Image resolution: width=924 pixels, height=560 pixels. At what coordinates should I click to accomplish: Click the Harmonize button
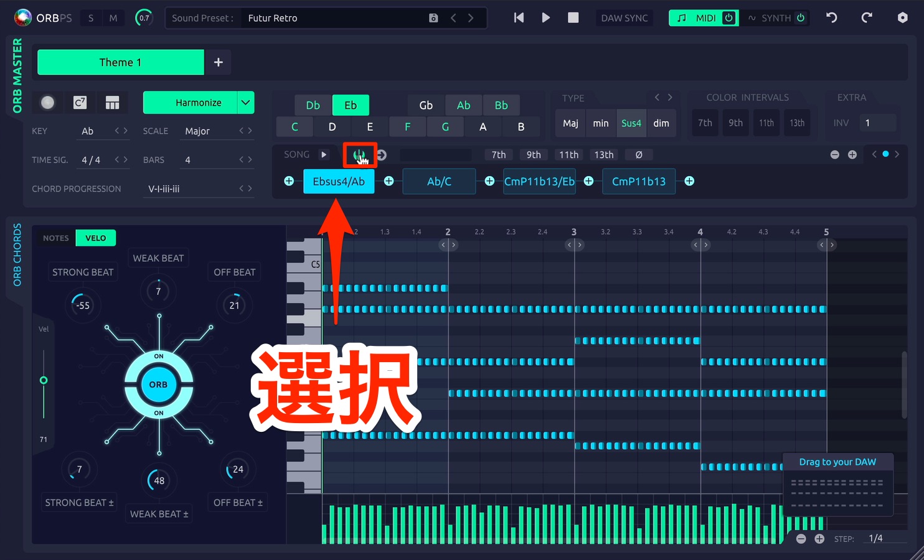(191, 103)
